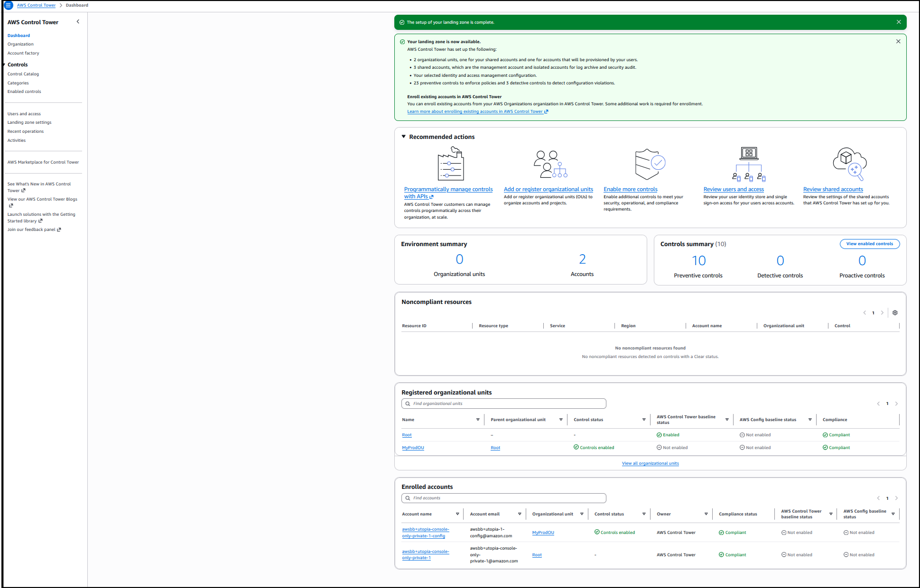
Task: Open Account email column sort dropdown
Action: [520, 514]
